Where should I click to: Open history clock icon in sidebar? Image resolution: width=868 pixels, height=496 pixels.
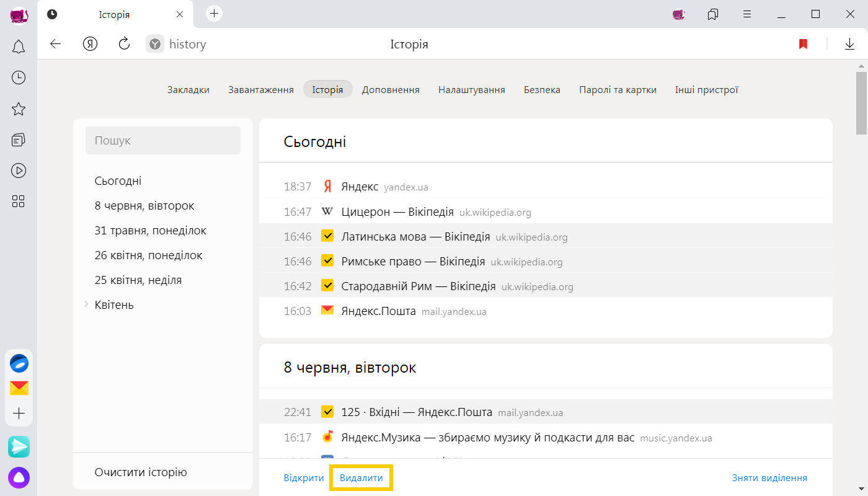click(x=19, y=77)
